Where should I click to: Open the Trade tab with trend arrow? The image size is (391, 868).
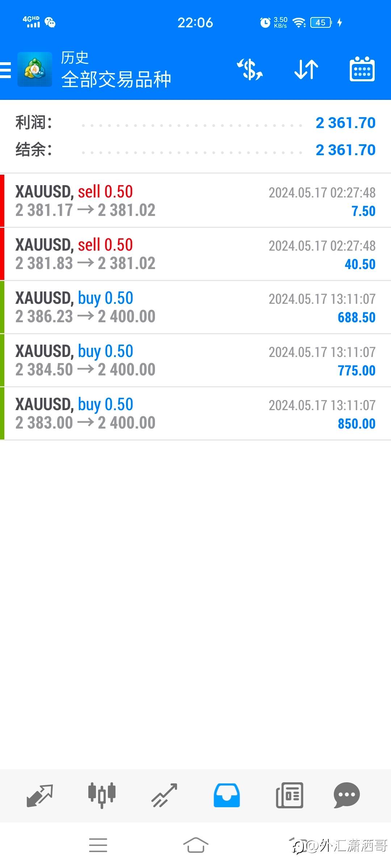[x=164, y=795]
